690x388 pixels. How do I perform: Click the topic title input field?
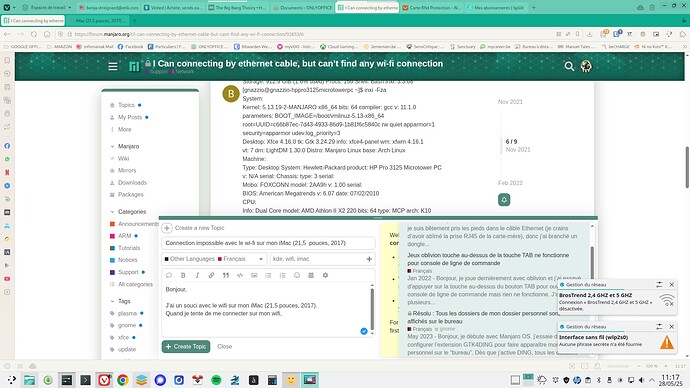point(268,243)
